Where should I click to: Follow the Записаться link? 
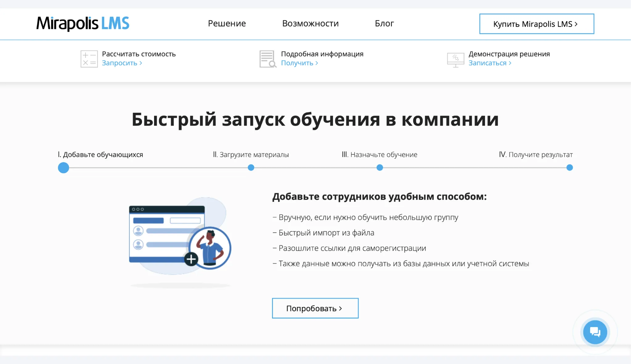point(490,63)
